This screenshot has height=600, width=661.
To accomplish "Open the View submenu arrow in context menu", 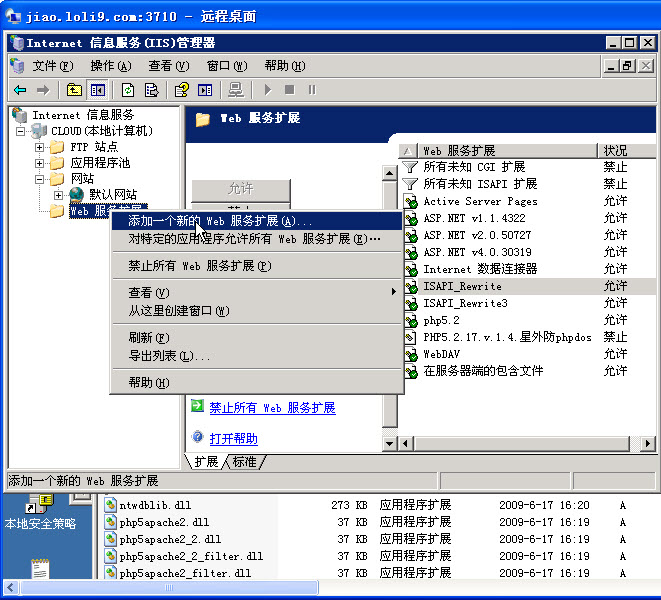I will pos(393,291).
